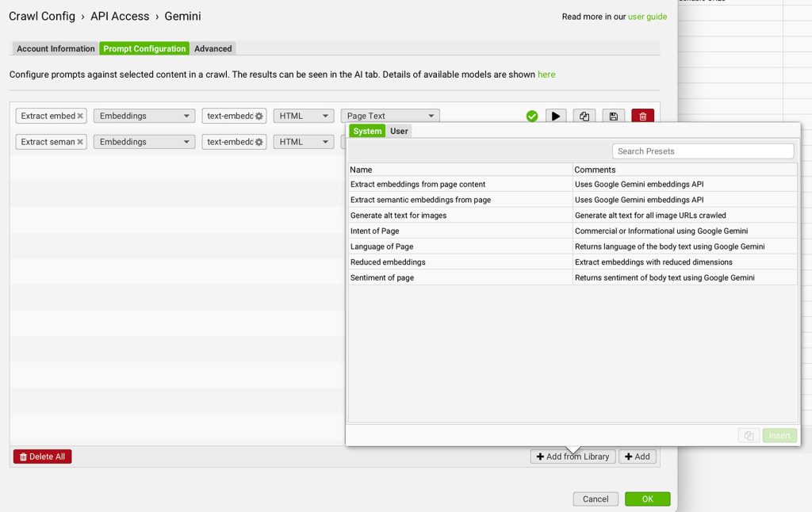Image resolution: width=812 pixels, height=512 pixels.
Task: Click 'Returns sentiment of body text' comment
Action: [x=665, y=277]
